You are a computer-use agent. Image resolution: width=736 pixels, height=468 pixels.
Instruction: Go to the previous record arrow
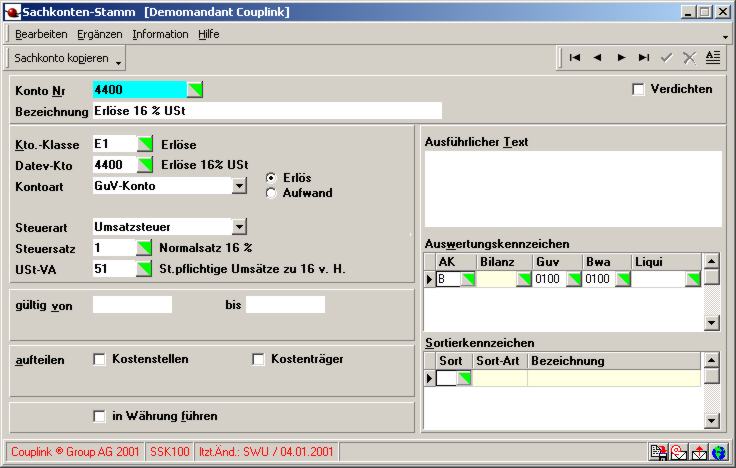(x=598, y=58)
